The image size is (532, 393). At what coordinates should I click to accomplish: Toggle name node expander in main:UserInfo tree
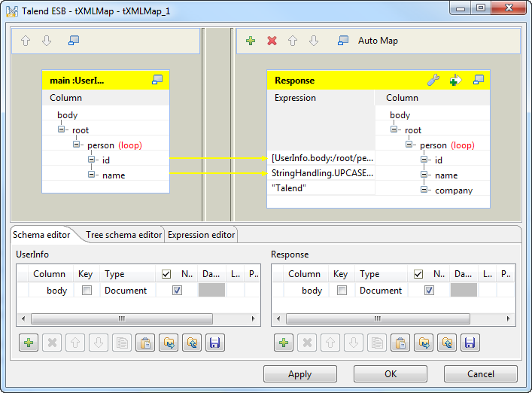[91, 175]
